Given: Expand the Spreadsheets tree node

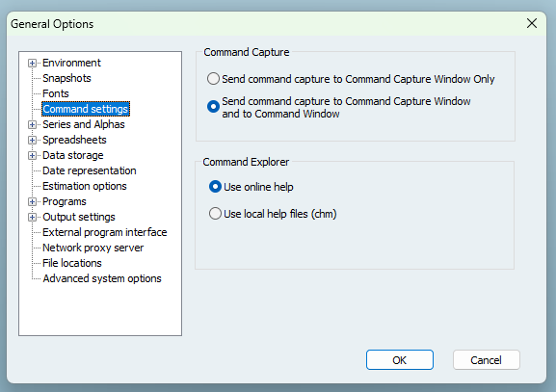Looking at the screenshot, I should (x=32, y=140).
